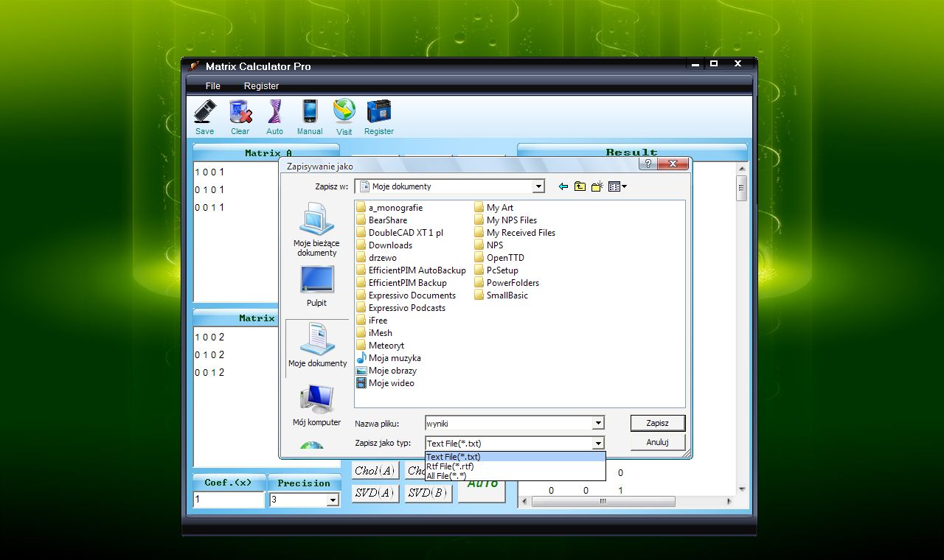The image size is (944, 560).
Task: Create a new folder in dialog
Action: point(597,186)
